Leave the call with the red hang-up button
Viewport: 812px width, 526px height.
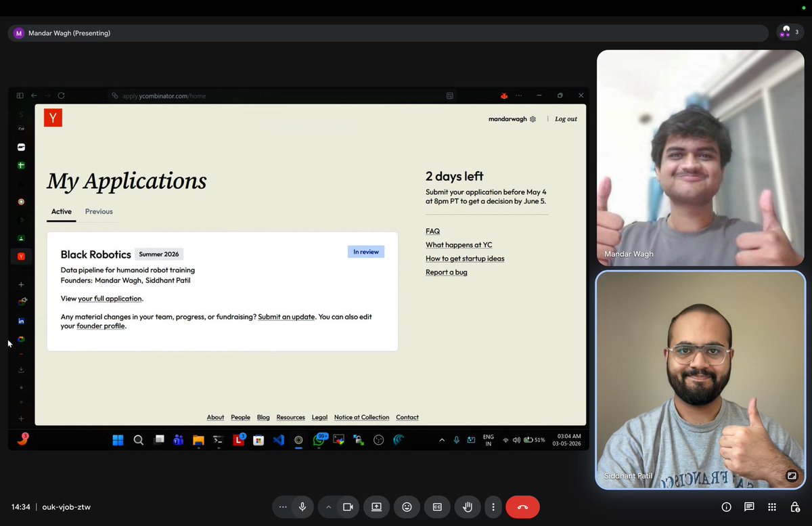point(522,506)
